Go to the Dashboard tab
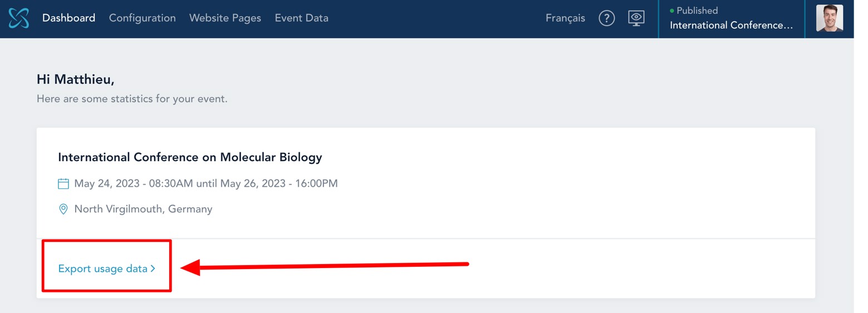The width and height of the screenshot is (868, 313). click(68, 18)
